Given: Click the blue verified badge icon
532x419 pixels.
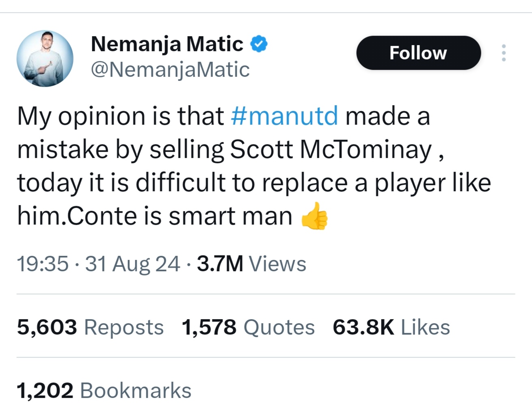Looking at the screenshot, I should (259, 44).
